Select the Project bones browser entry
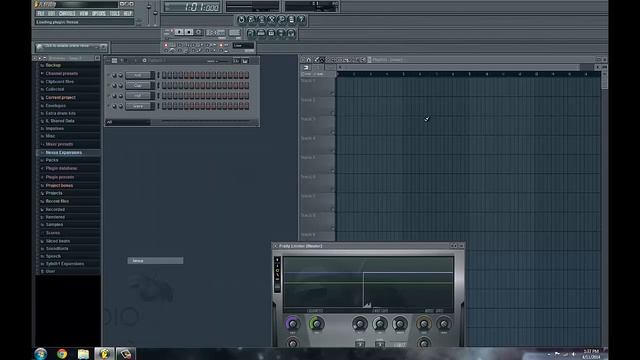The image size is (640, 360). point(59,185)
